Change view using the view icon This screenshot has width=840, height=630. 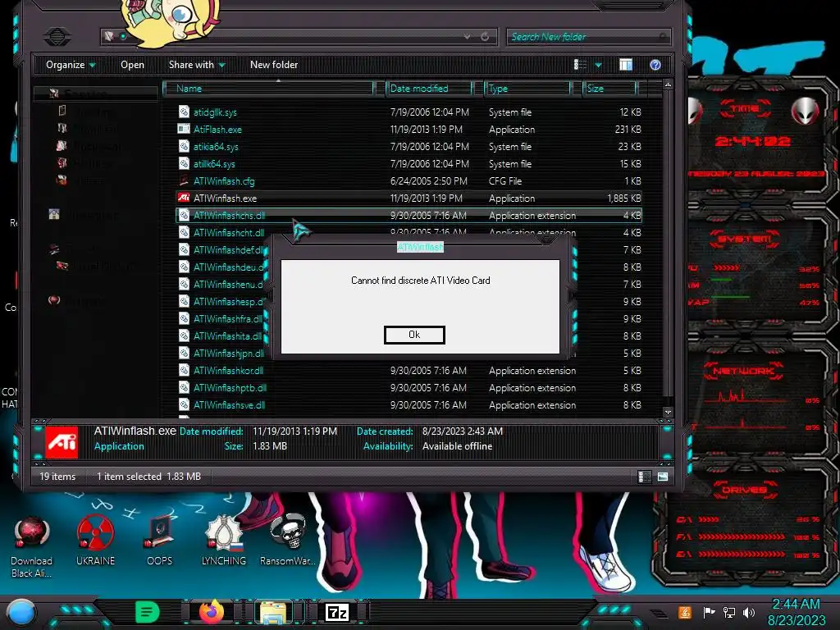pyautogui.click(x=580, y=65)
